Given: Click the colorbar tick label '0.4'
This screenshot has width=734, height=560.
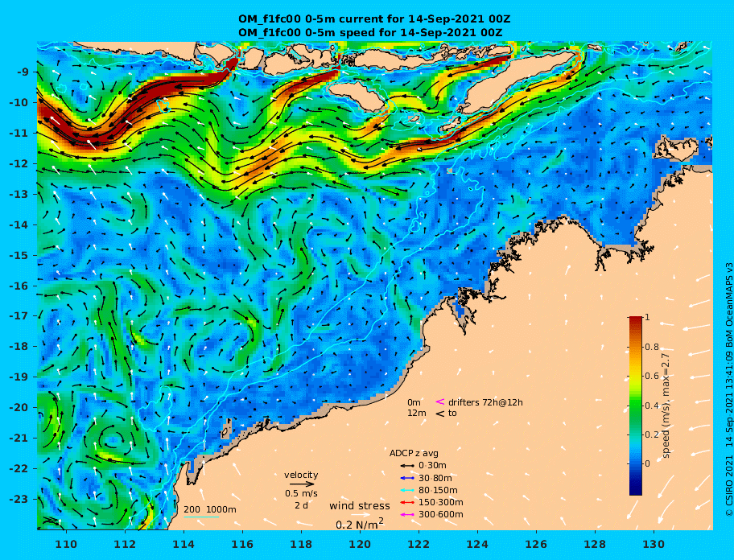Looking at the screenshot, I should click(x=653, y=406).
